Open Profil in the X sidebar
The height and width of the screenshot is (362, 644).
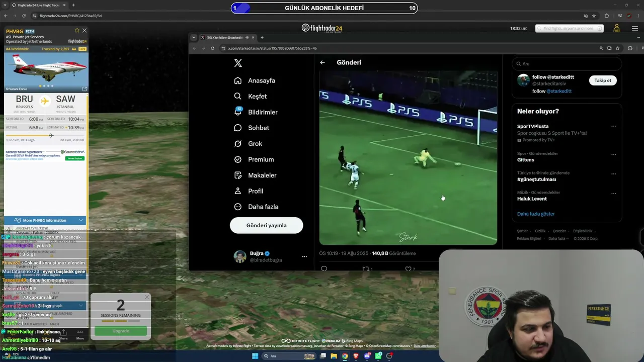point(249,191)
